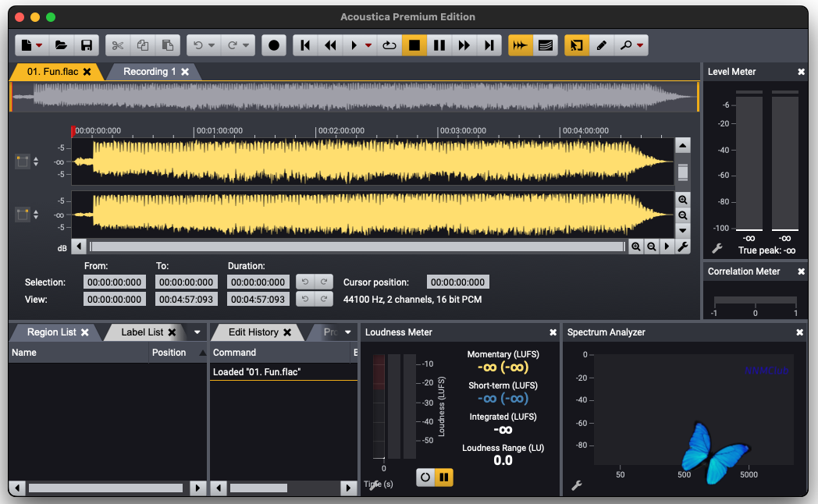Switch to the 01. Fun.flac tab
The image size is (818, 504).
(53, 72)
